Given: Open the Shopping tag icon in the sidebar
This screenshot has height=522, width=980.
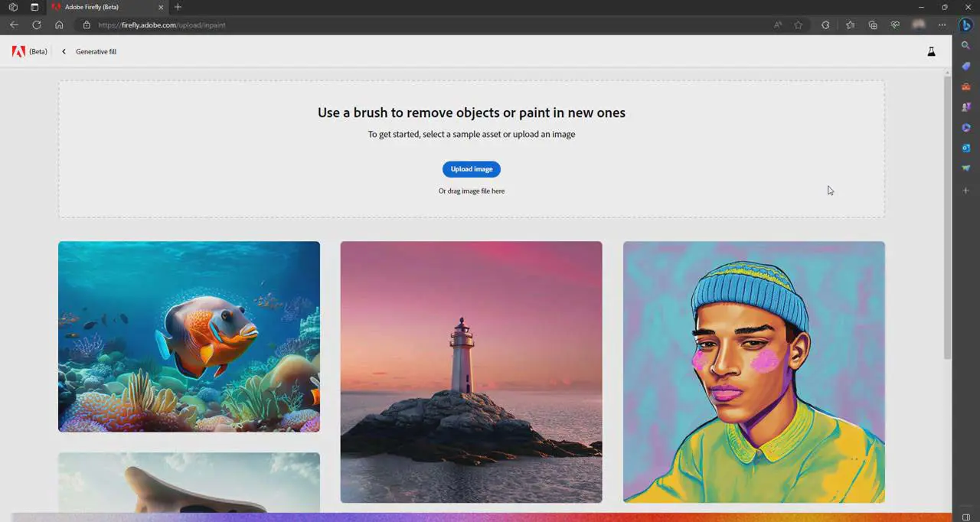Looking at the screenshot, I should coord(966,67).
